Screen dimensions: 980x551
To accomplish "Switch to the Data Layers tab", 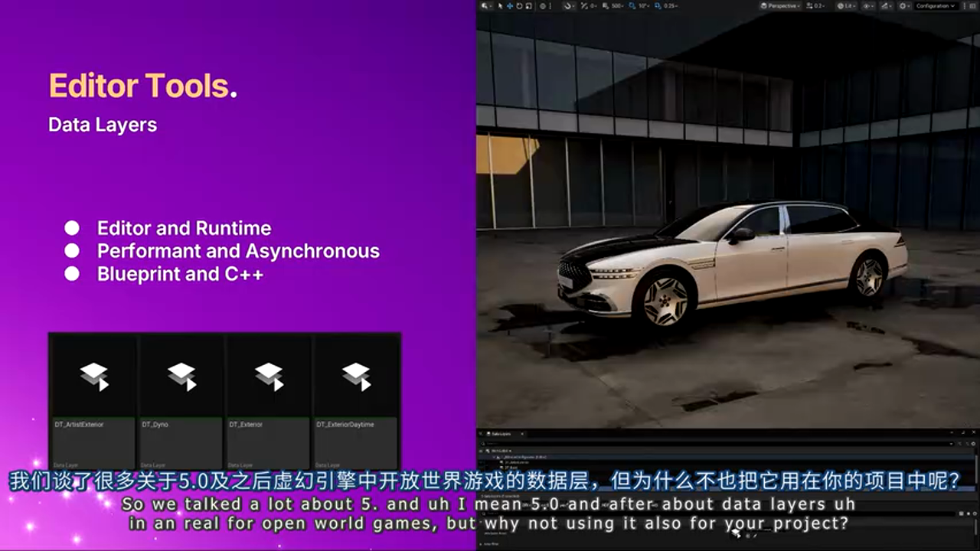I will [x=504, y=433].
